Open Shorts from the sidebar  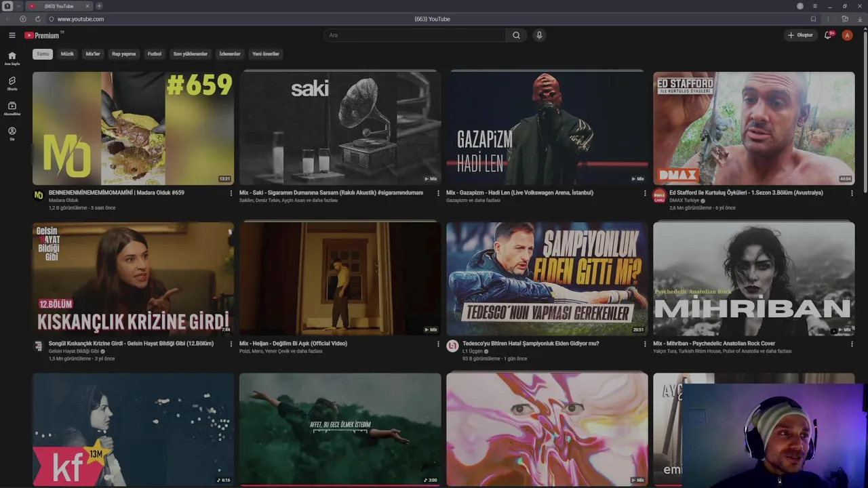point(12,83)
